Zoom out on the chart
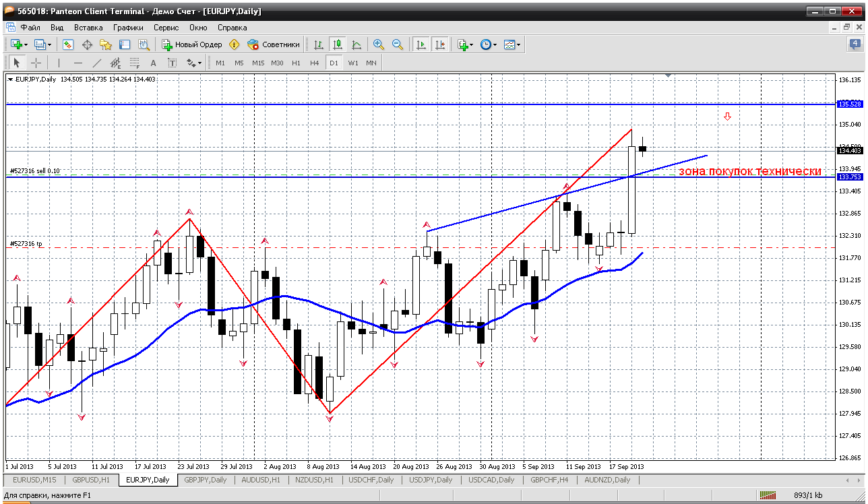Screen dimensions: 868x504 tap(398, 44)
